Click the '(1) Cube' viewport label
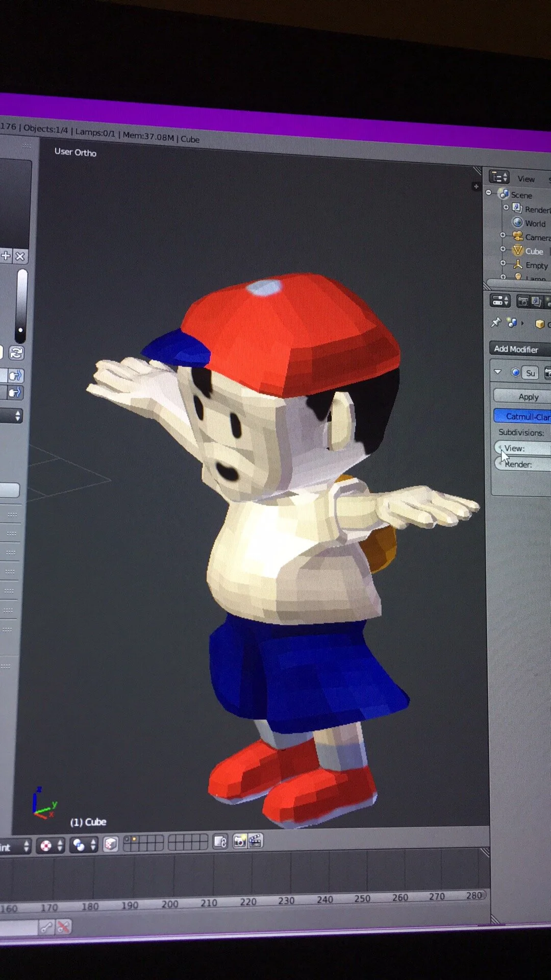The height and width of the screenshot is (980, 551). click(x=88, y=822)
